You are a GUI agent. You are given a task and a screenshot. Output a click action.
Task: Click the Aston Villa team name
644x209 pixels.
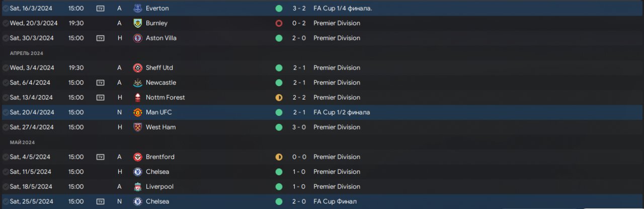(161, 38)
